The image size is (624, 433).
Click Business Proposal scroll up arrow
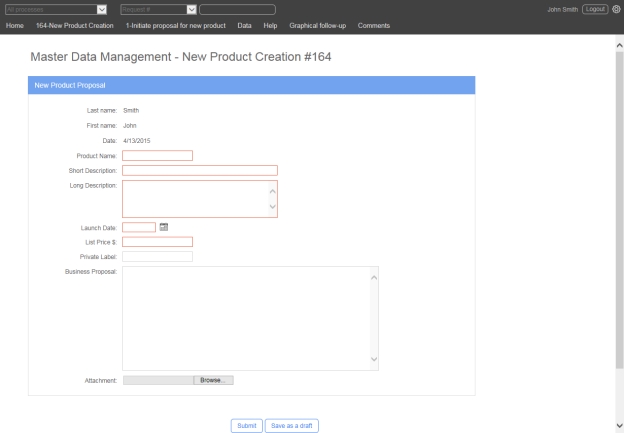click(375, 276)
